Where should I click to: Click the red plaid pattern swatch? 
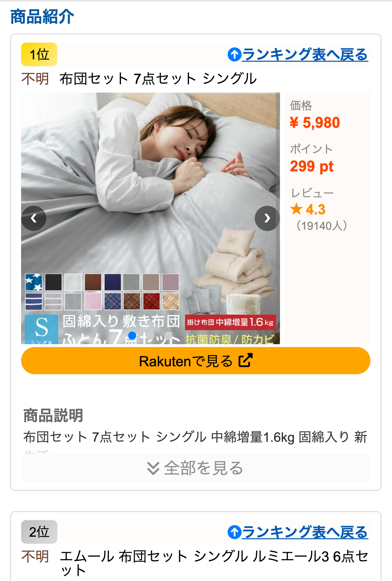151,301
